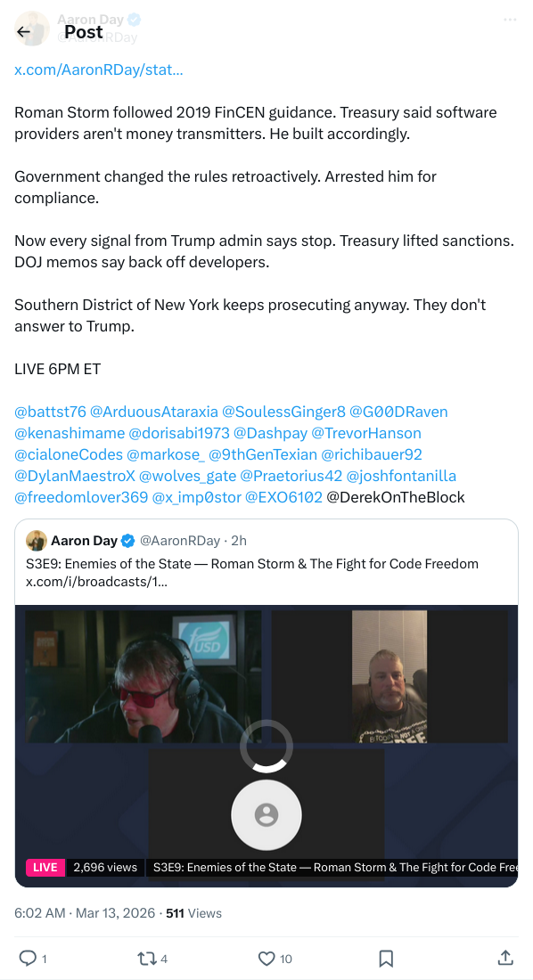Open the three-dot more options menu
The image size is (533, 980).
pos(510,20)
